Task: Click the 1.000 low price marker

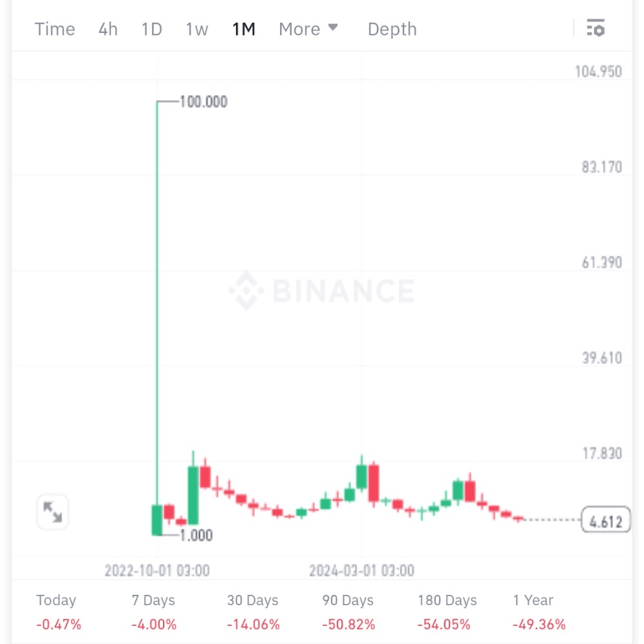Action: coord(195,535)
